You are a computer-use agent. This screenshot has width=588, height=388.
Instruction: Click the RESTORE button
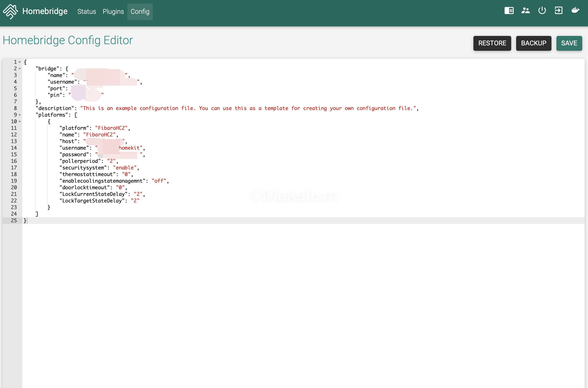click(x=492, y=43)
